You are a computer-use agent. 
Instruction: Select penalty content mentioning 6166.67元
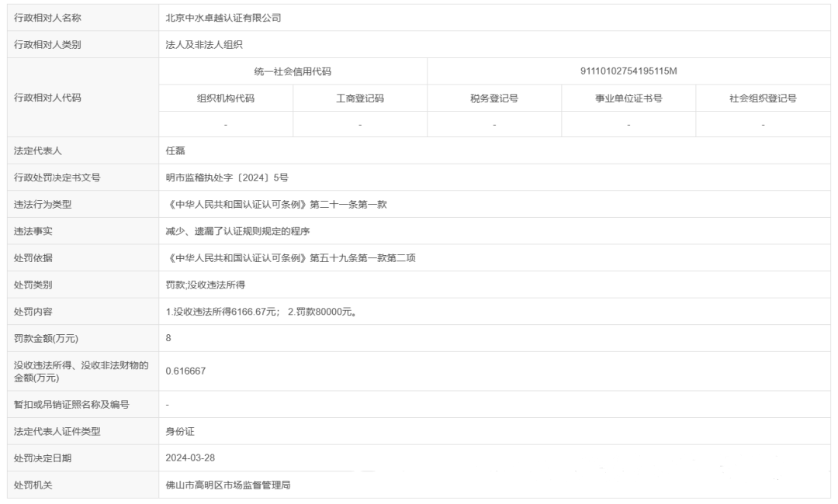pyautogui.click(x=261, y=311)
